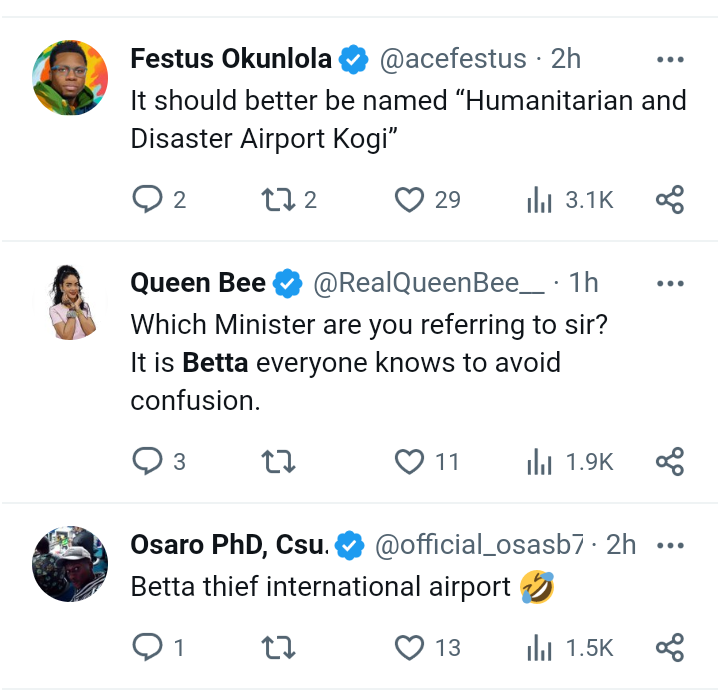View analytics of Festus Okunlola's tweet

click(x=540, y=200)
